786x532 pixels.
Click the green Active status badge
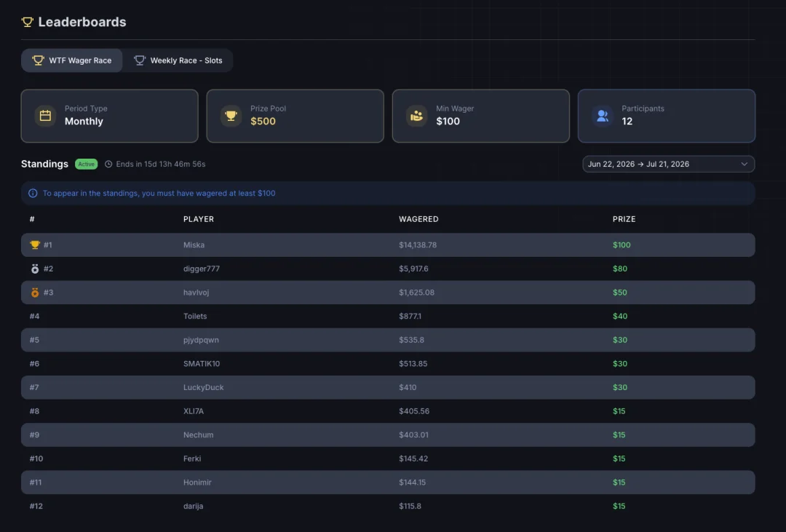click(86, 164)
